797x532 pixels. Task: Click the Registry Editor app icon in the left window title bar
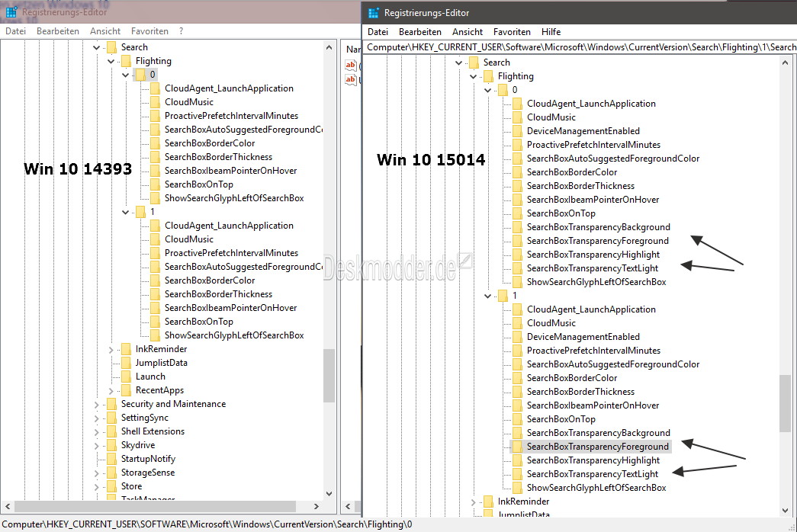(x=11, y=11)
